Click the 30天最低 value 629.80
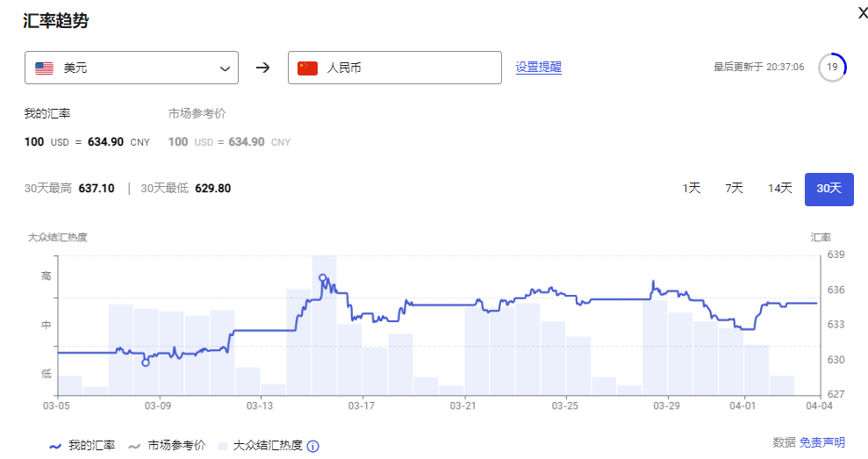Screen dimensions: 868x459 [212, 188]
